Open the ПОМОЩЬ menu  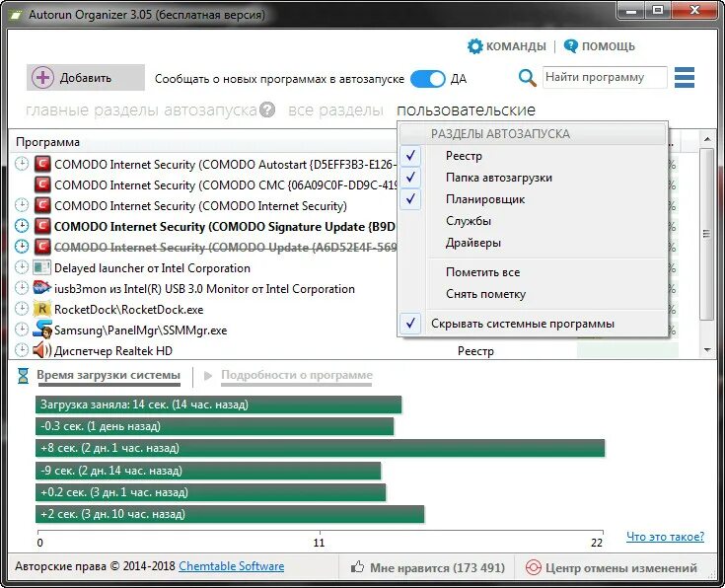(x=600, y=46)
